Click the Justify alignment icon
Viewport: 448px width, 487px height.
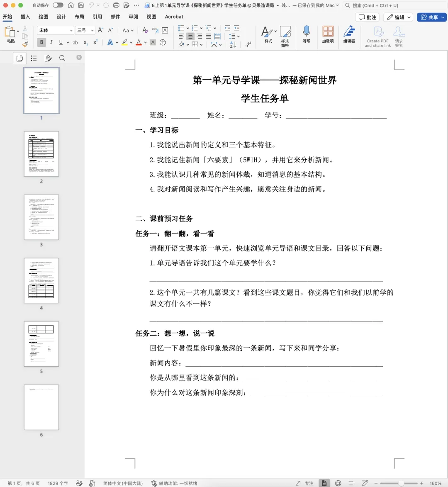pos(209,37)
